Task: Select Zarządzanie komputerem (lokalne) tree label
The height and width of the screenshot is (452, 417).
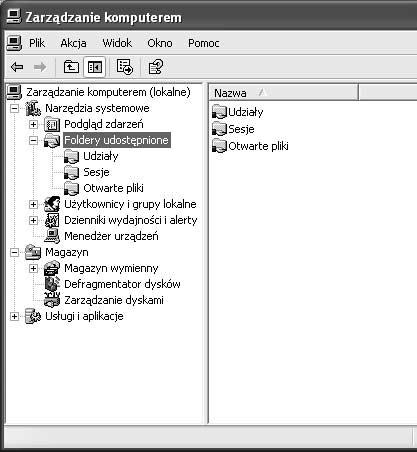Action: (108, 92)
